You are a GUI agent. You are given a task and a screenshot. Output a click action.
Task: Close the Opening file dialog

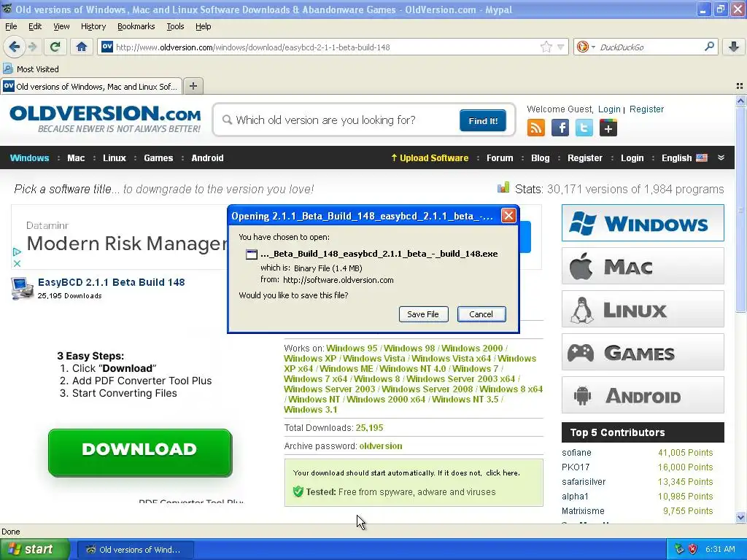coord(508,216)
